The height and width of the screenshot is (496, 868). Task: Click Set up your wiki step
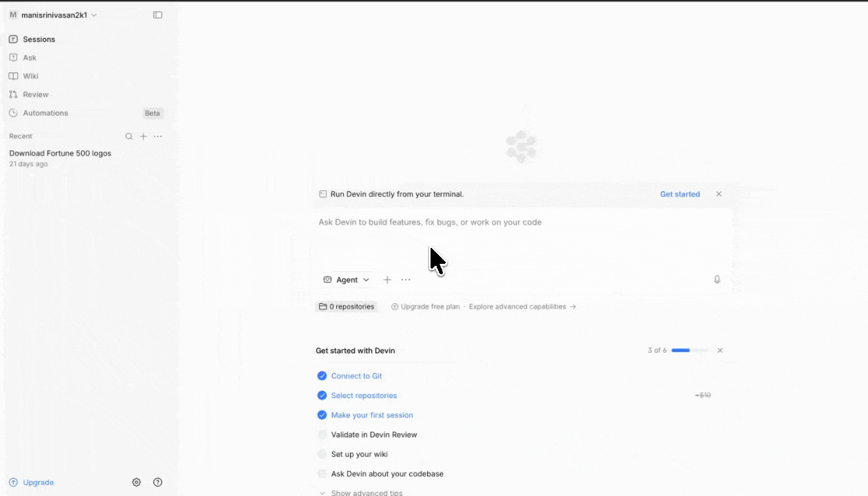click(359, 454)
